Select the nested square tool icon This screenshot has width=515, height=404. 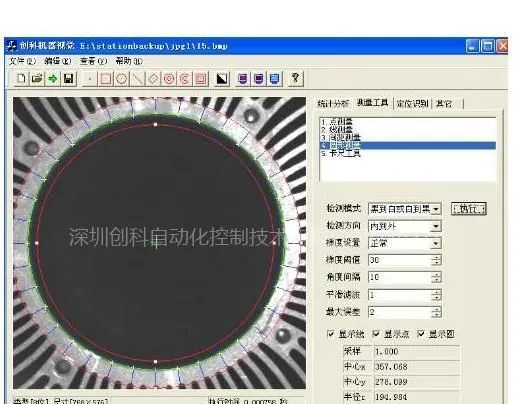(x=201, y=79)
